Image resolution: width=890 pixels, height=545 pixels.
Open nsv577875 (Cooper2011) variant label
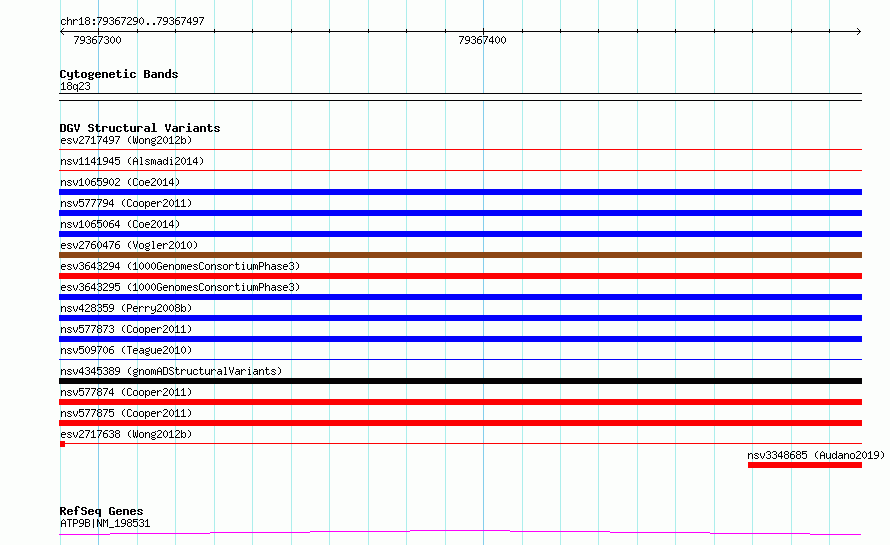(126, 413)
